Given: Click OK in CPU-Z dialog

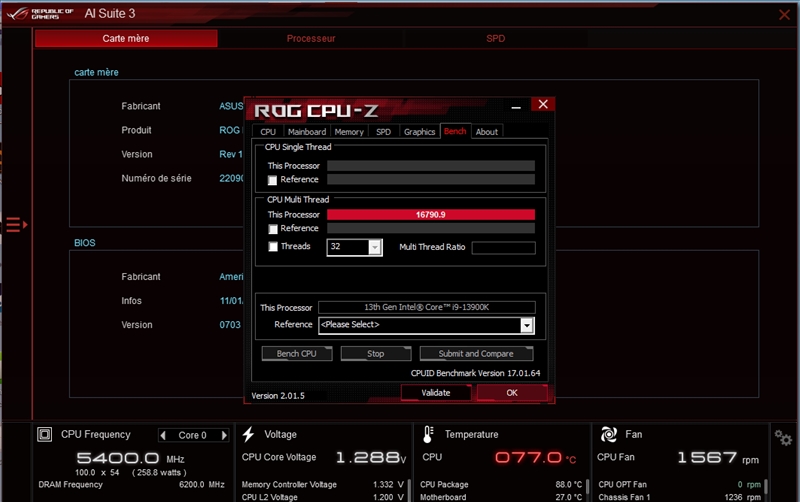Looking at the screenshot, I should (512, 393).
